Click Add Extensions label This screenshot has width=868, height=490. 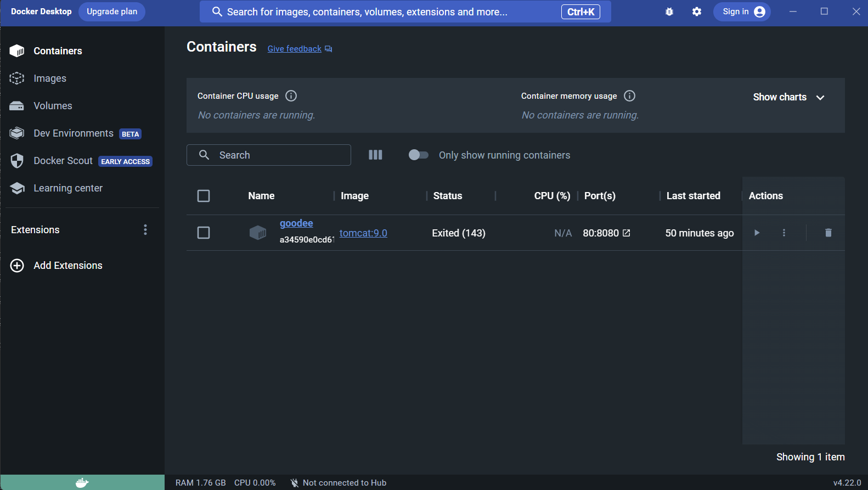click(68, 266)
